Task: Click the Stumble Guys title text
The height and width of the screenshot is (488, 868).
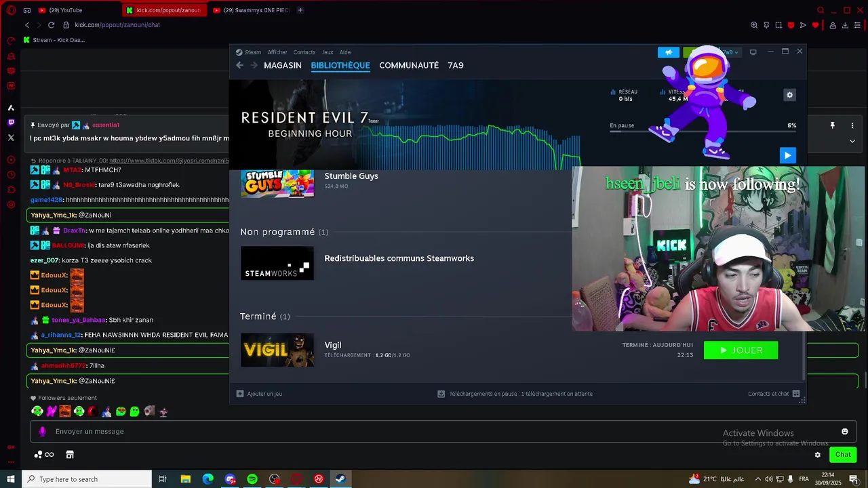Action: (x=351, y=176)
